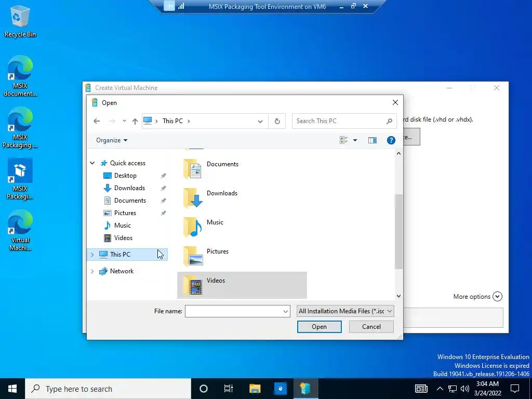
Task: Select Music under Quick access
Action: tap(122, 225)
